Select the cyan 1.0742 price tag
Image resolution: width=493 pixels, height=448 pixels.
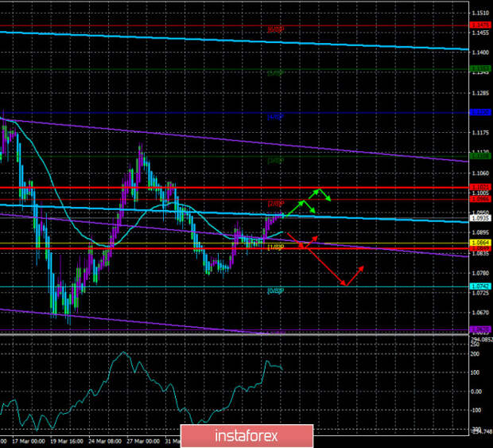[x=480, y=286]
